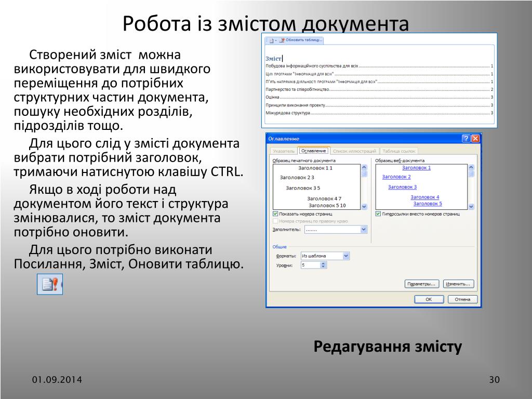Toggle Номера страниц по правому краю checkbox
The width and height of the screenshot is (532, 399).
275,221
